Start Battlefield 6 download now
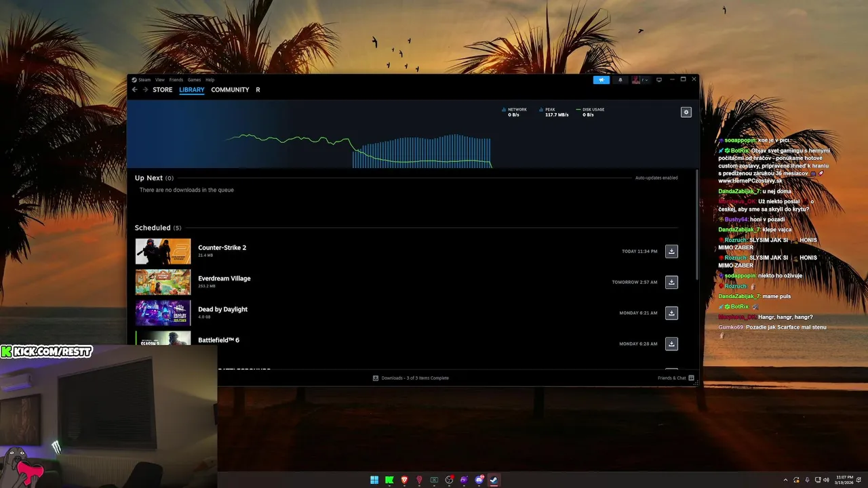868x488 pixels. coord(671,344)
